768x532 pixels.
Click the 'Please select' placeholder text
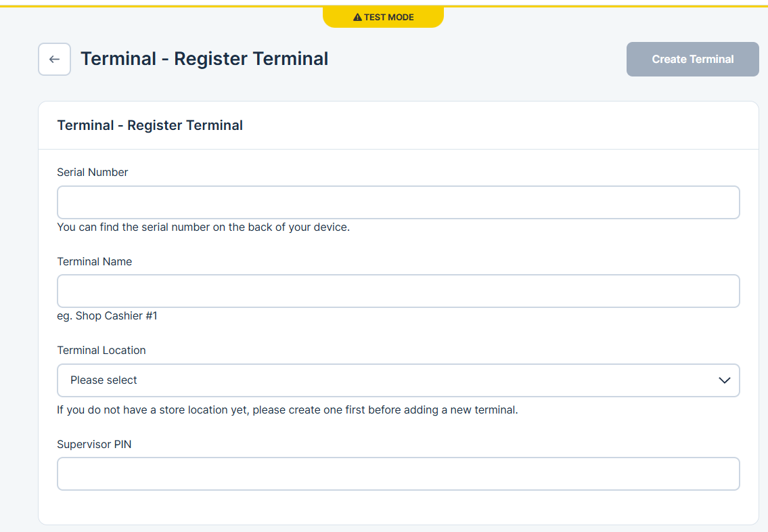point(104,380)
